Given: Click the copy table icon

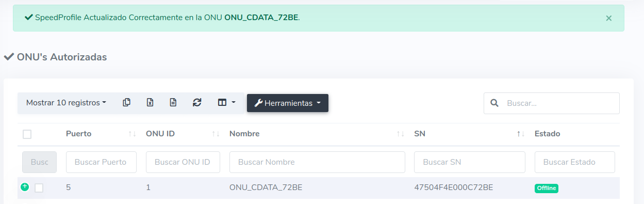Looking at the screenshot, I should click(126, 103).
